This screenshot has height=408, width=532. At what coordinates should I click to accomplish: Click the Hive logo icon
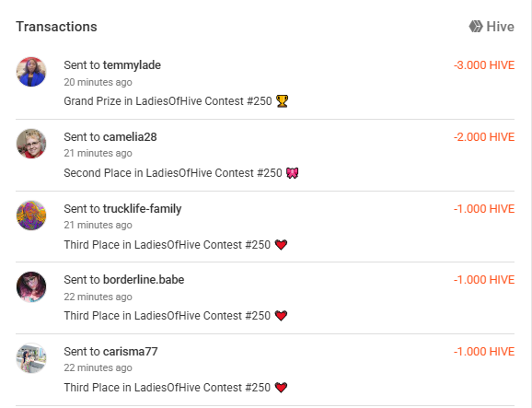[x=476, y=27]
